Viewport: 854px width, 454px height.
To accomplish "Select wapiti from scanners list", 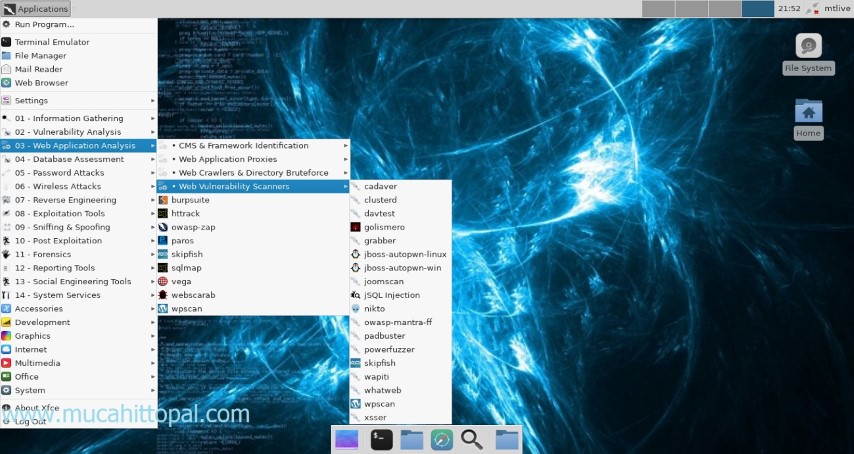I will point(400,377).
